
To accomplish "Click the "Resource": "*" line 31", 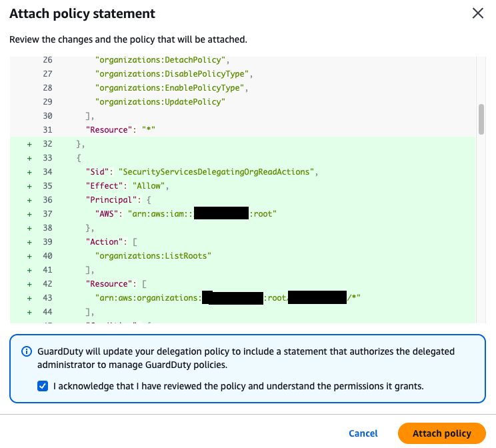I will point(121,130).
